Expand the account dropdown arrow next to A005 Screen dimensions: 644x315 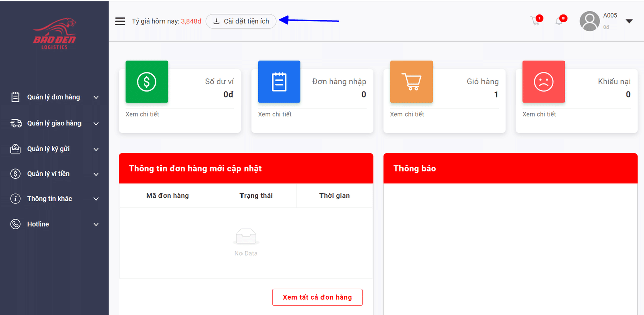(629, 21)
